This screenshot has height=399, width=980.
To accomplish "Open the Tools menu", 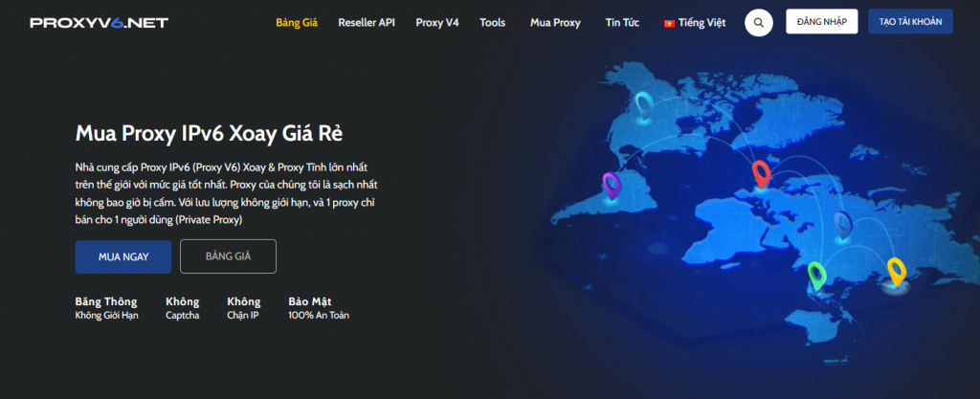I will [493, 22].
